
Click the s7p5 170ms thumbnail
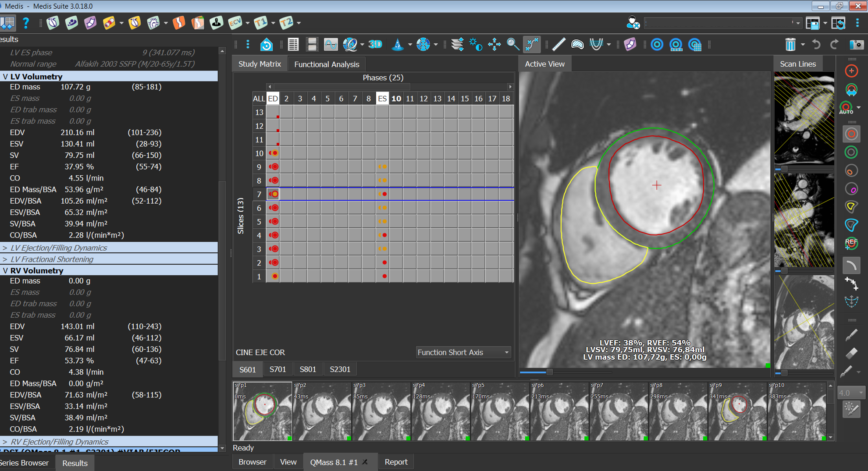(499, 411)
